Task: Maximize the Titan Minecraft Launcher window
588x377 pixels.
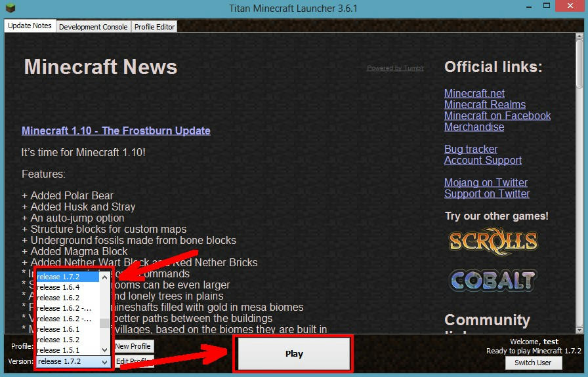Action: 547,6
